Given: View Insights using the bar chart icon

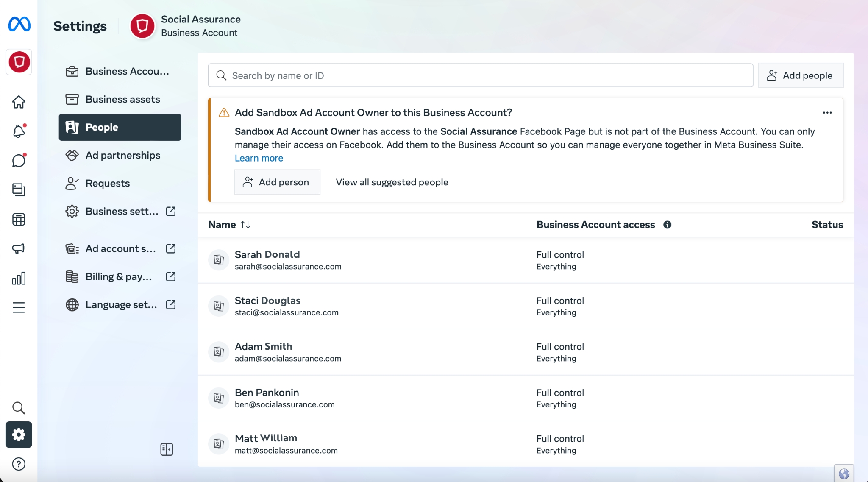Looking at the screenshot, I should point(19,278).
